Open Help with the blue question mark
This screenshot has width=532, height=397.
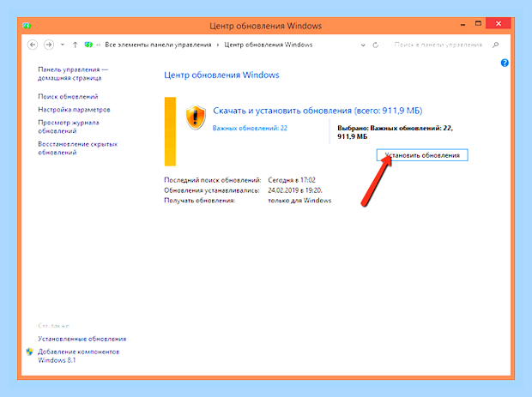point(505,63)
